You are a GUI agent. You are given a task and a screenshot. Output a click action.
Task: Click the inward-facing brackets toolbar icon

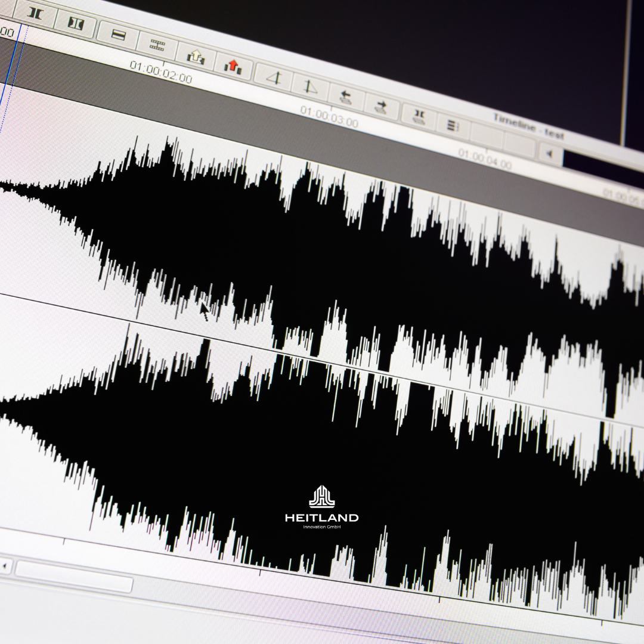(x=35, y=14)
